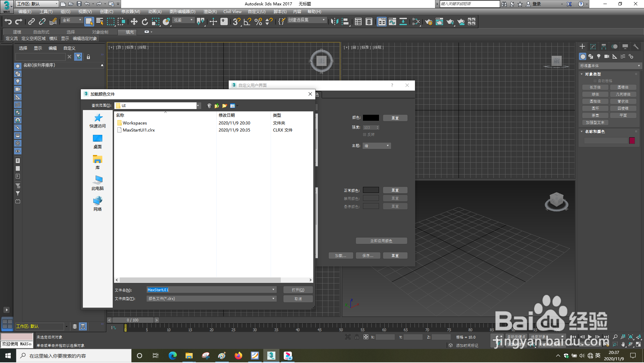Select the Select and Move tool
Image resolution: width=644 pixels, height=363 pixels.
[x=134, y=21]
